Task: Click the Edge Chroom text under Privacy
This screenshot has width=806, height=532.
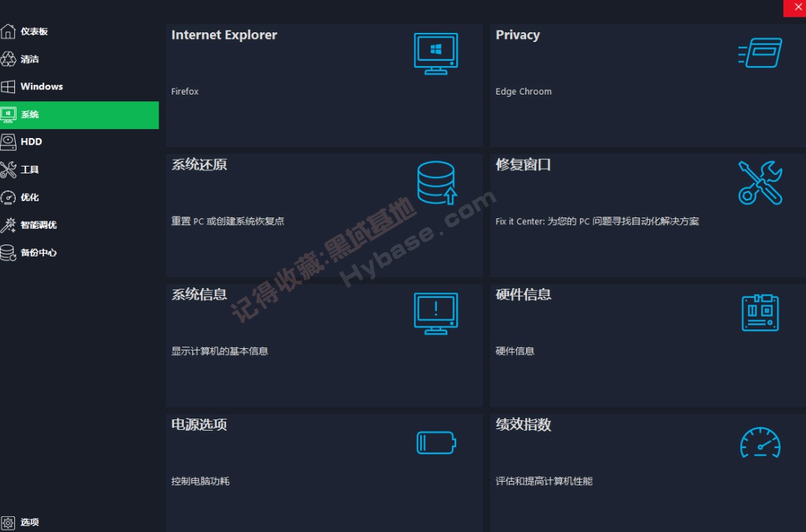Action: click(523, 92)
